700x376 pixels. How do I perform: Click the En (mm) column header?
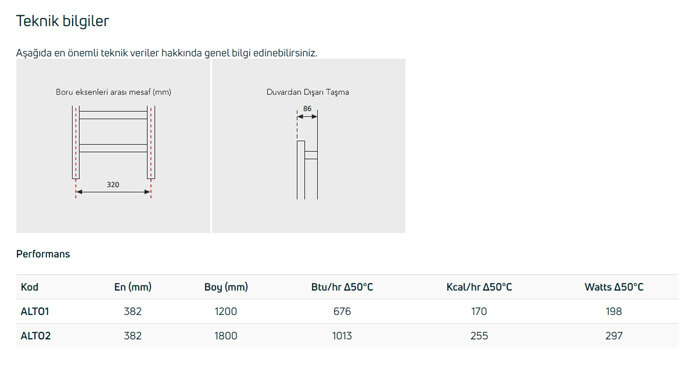pyautogui.click(x=133, y=287)
